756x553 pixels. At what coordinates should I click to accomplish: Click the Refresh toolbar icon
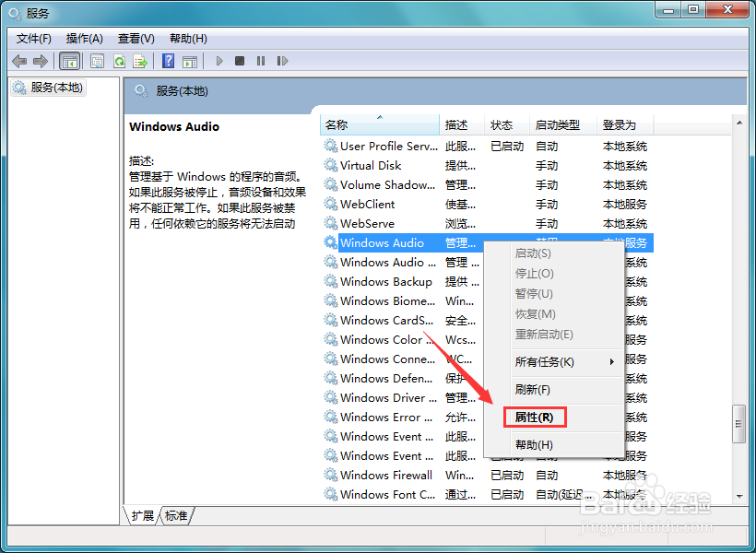click(119, 61)
